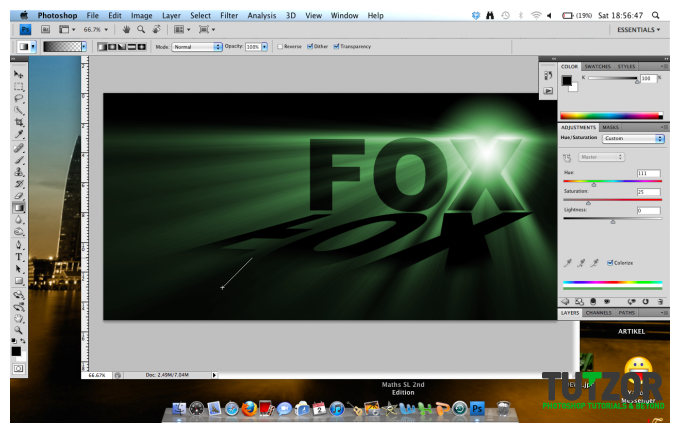Image resolution: width=680 pixels, height=433 pixels.
Task: Select the Dodge tool
Action: tap(19, 232)
